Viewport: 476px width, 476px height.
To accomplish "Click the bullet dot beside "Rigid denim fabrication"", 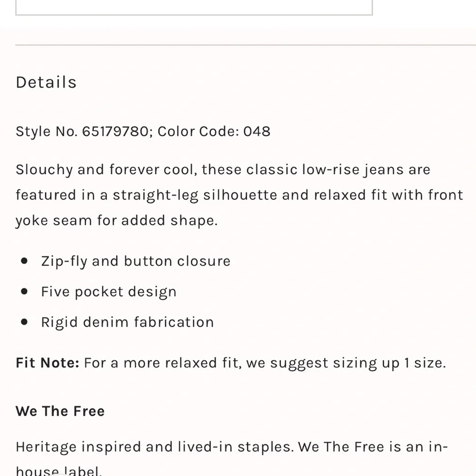I will [25, 322].
